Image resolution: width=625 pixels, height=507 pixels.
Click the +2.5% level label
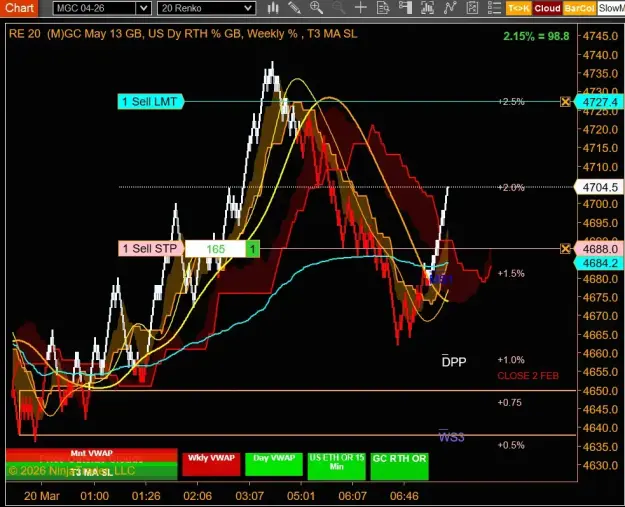(511, 102)
